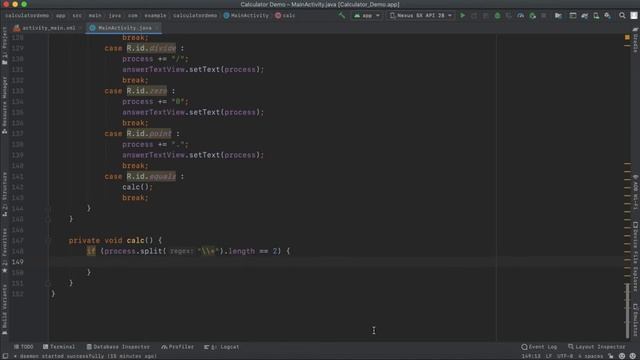Open the Device File Explorer side panel
Viewport: 640px width, 360px height.
(636, 256)
